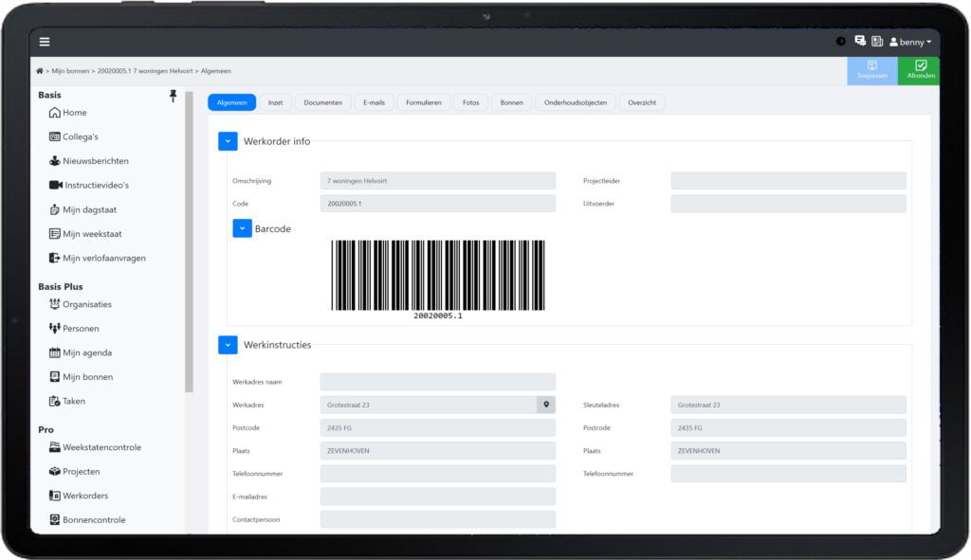Viewport: 971px width, 560px height.
Task: Click the Toepassen button
Action: point(872,70)
